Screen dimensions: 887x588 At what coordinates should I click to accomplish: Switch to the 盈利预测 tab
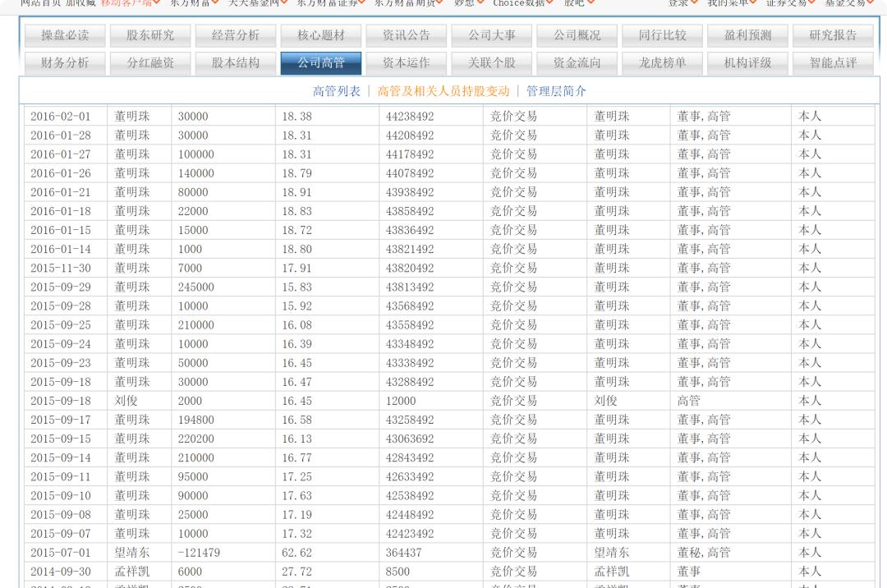tap(748, 35)
